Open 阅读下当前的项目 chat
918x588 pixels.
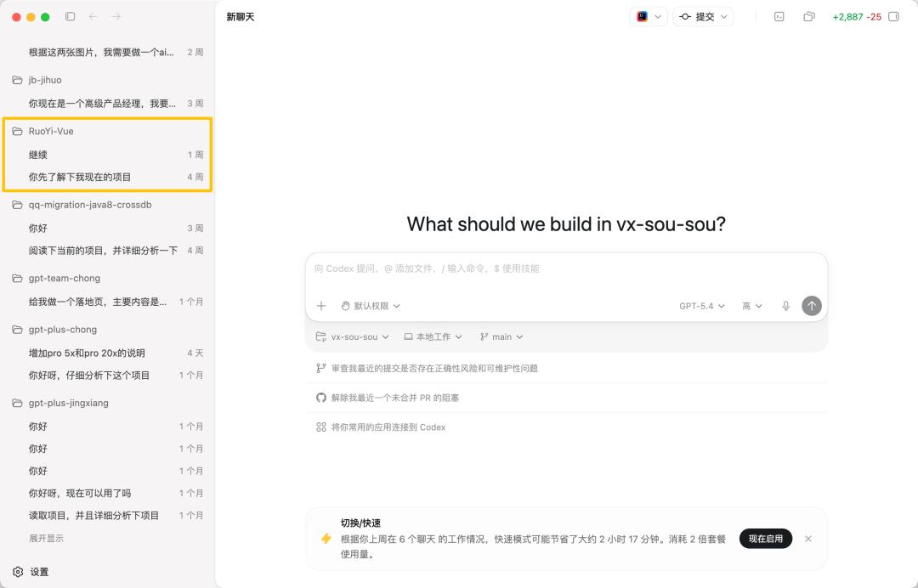coord(108,251)
